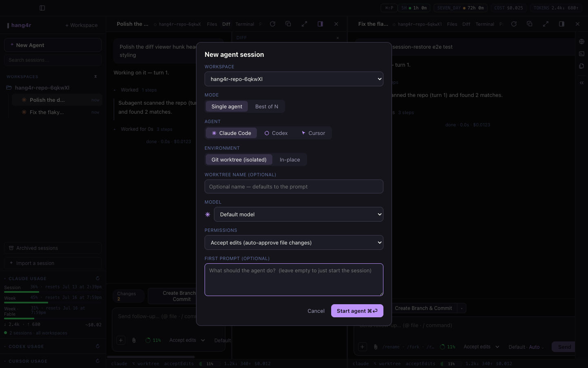Close the DIFF panel with small x
588x368 pixels.
[338, 38]
